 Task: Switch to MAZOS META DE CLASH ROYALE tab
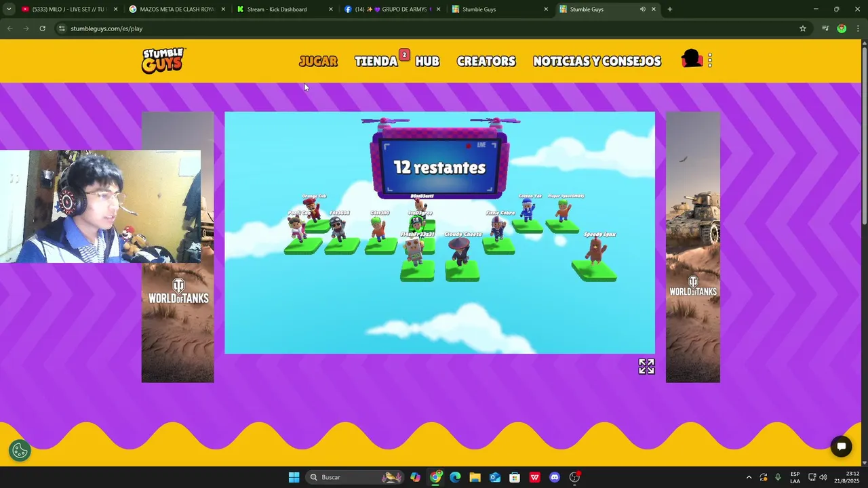(176, 9)
